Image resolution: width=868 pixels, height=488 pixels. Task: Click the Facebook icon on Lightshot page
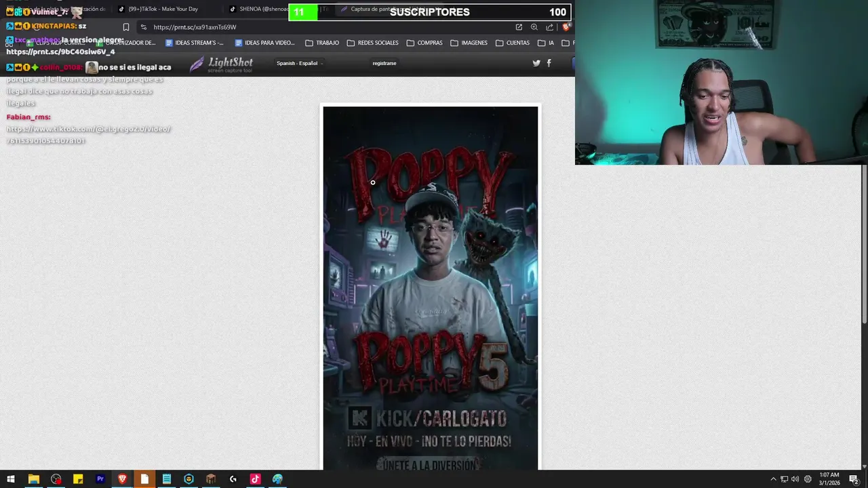point(549,63)
